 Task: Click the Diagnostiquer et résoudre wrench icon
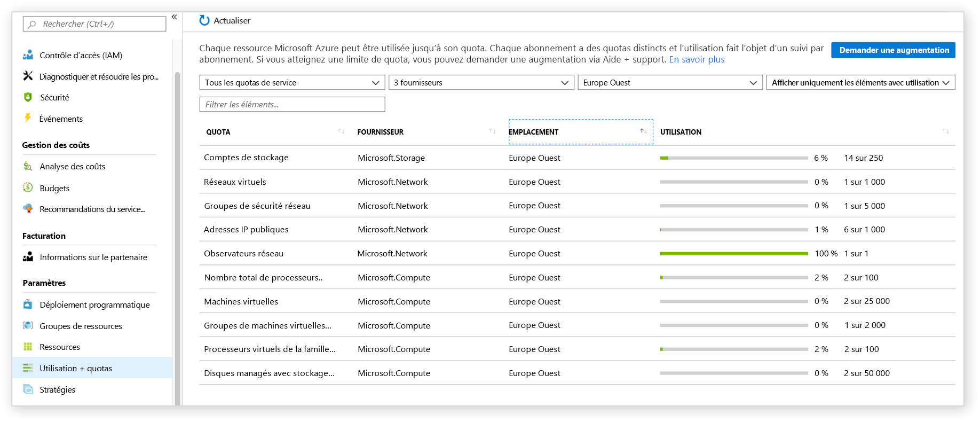(x=28, y=76)
